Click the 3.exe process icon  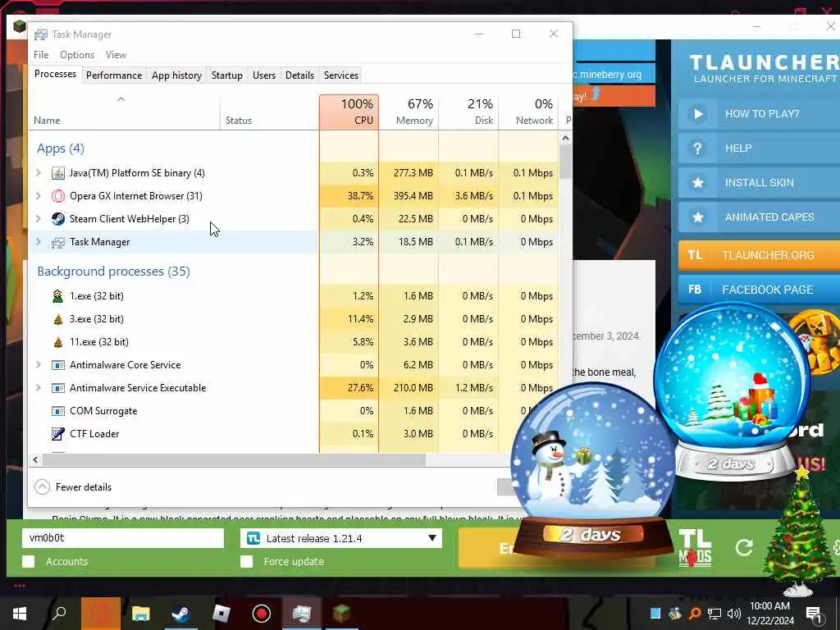58,319
